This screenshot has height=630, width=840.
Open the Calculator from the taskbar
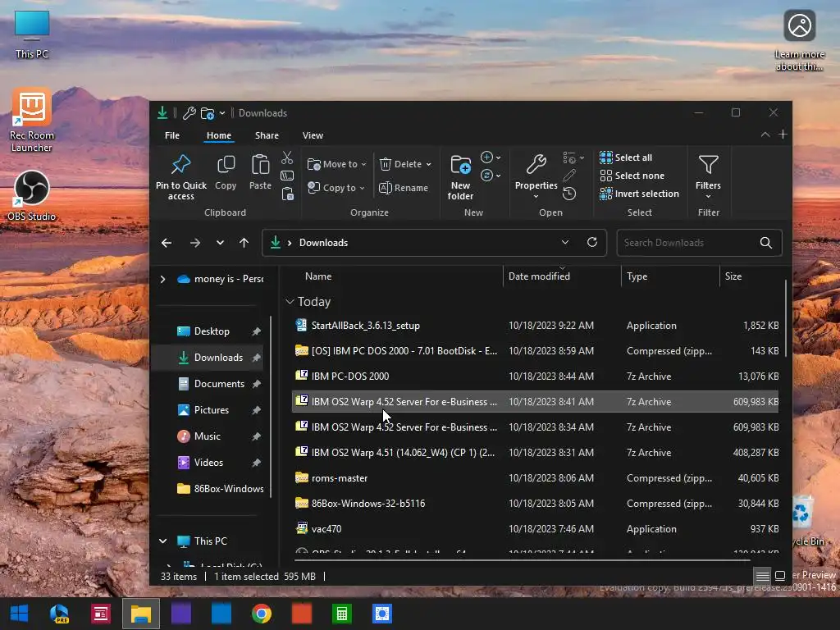point(342,614)
